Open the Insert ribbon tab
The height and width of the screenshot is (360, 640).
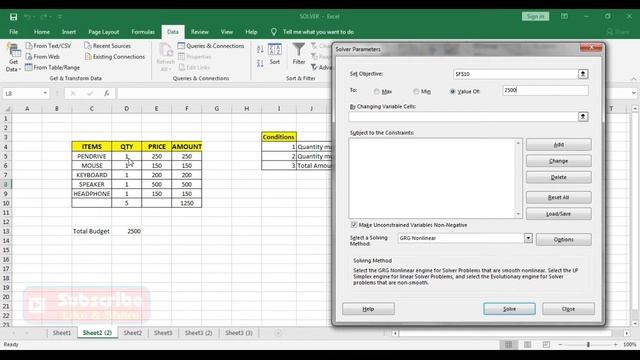click(69, 32)
